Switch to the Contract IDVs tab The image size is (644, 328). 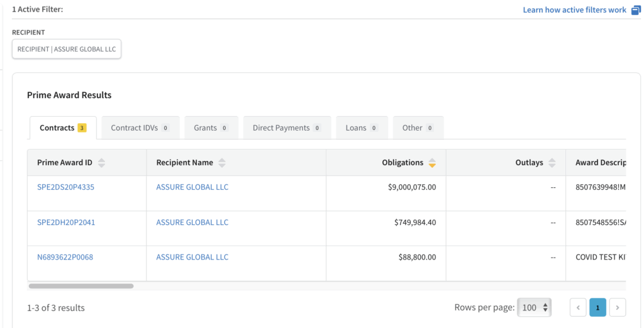(140, 128)
